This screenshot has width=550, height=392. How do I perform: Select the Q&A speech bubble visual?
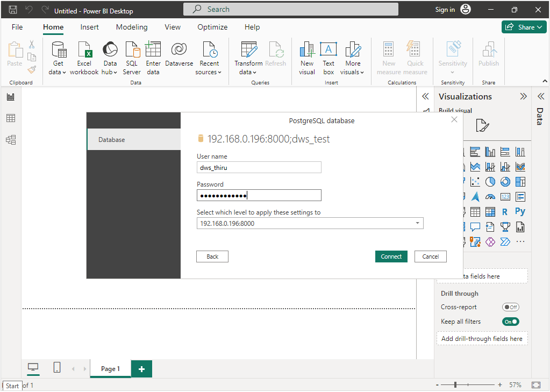tap(475, 227)
